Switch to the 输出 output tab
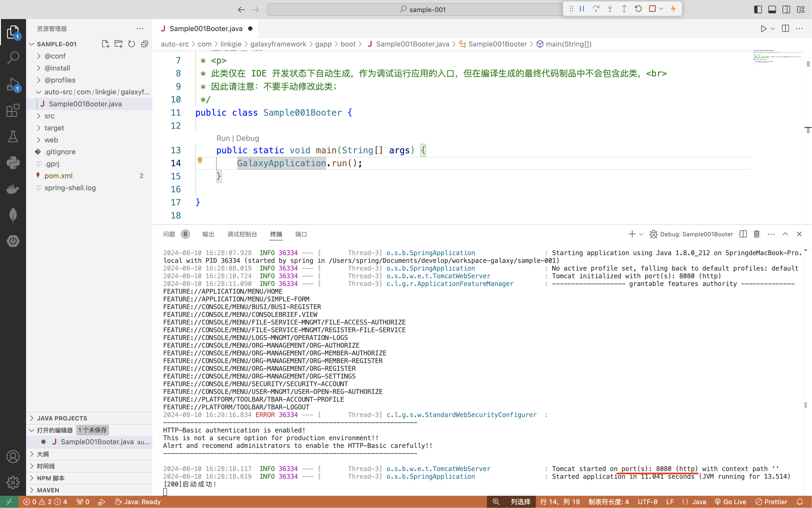 point(208,234)
